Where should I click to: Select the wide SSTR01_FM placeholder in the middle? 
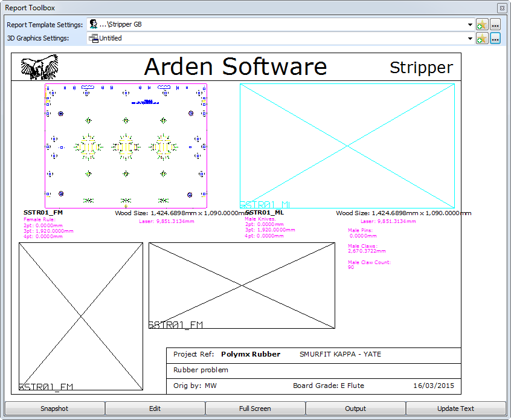pyautogui.click(x=242, y=285)
